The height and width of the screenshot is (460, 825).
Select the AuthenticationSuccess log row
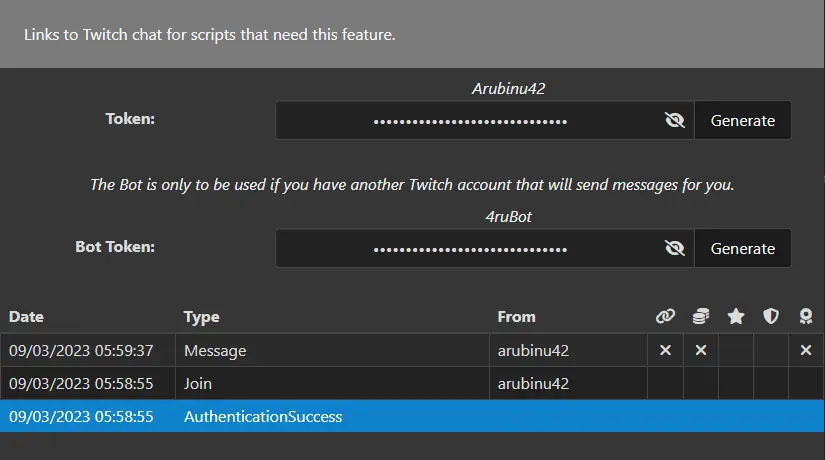[412, 416]
